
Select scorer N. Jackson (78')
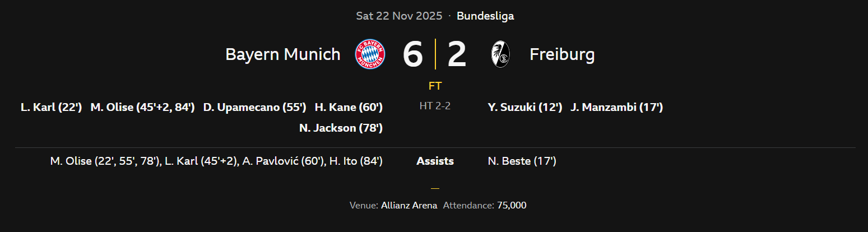[x=341, y=128]
